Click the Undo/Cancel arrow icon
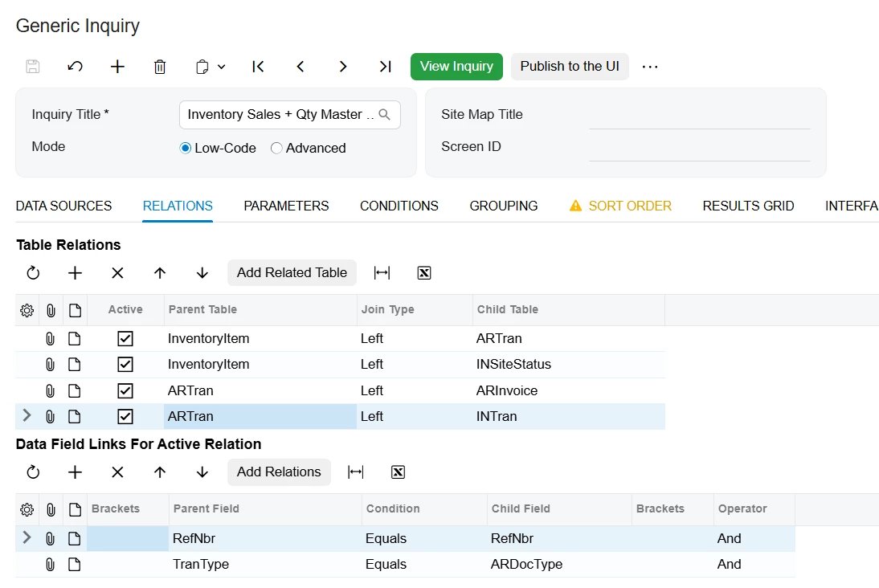The image size is (879, 588). pos(75,67)
